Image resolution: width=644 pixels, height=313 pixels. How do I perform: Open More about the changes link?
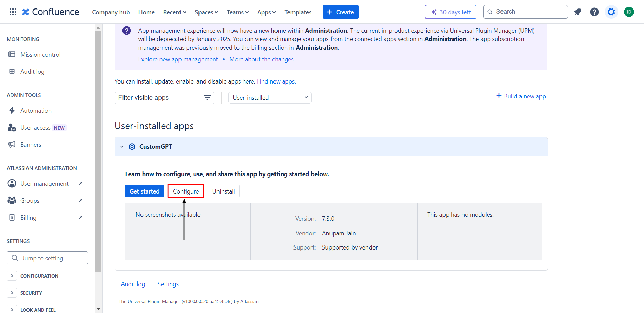click(x=262, y=59)
